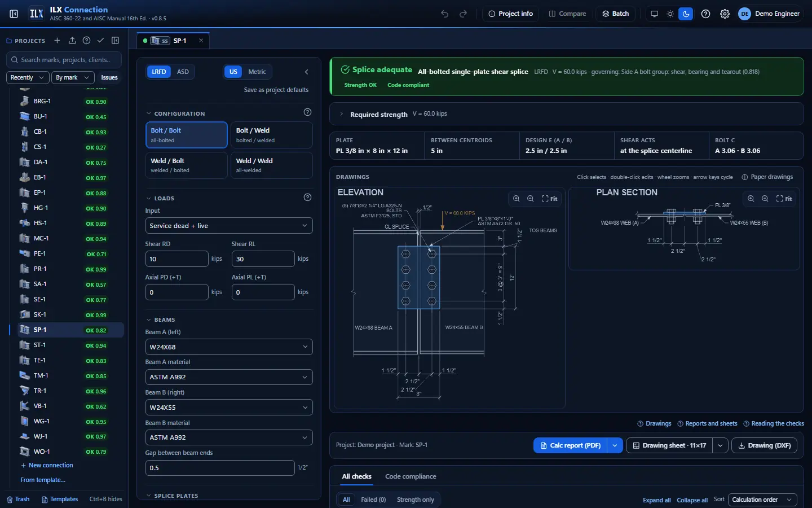Switch to system display theme icon
Screen dimensions: 812x508
click(655, 14)
